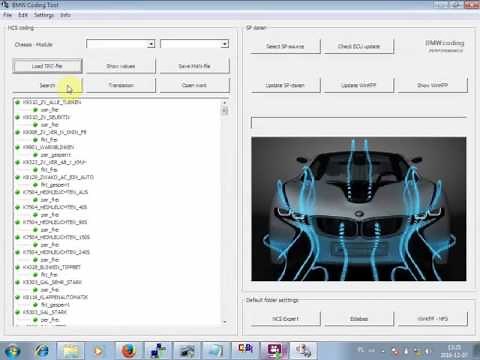The height and width of the screenshot is (360, 480).
Task: Select the KLAPPENAUTOMATIK tree row
Action: pos(55,297)
